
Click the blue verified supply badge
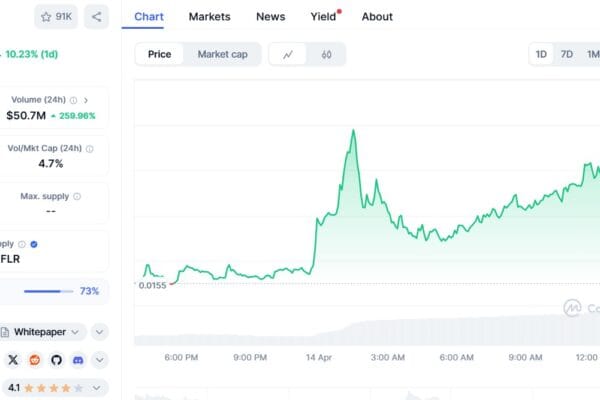(x=34, y=244)
